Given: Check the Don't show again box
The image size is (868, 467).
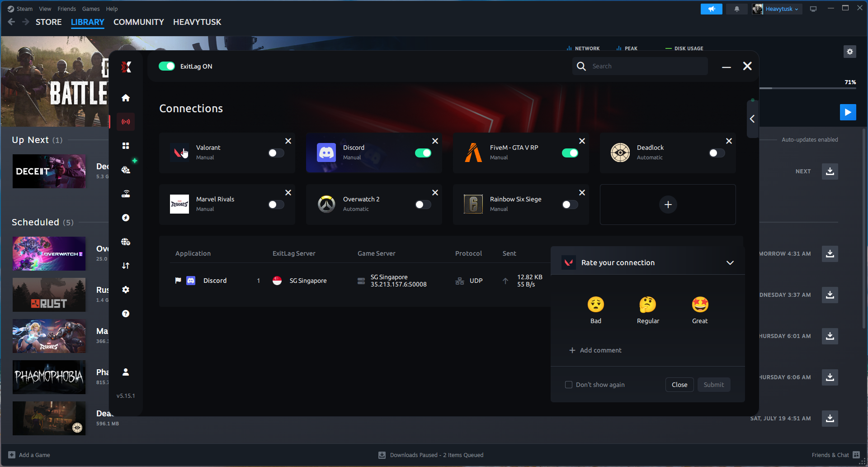Looking at the screenshot, I should point(569,385).
